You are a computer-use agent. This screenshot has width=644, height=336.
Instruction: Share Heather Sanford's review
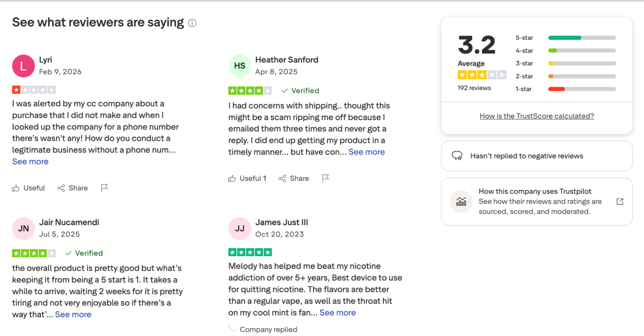(294, 178)
